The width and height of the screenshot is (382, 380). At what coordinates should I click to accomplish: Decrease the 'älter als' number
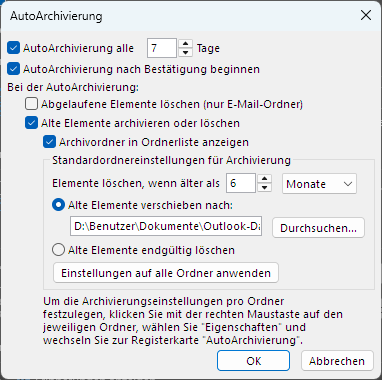pyautogui.click(x=265, y=187)
